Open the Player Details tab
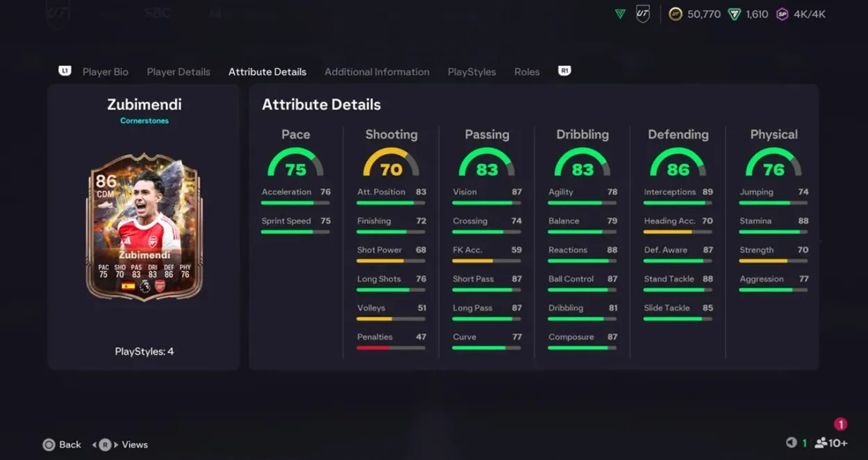Image resolution: width=868 pixels, height=460 pixels. tap(178, 71)
